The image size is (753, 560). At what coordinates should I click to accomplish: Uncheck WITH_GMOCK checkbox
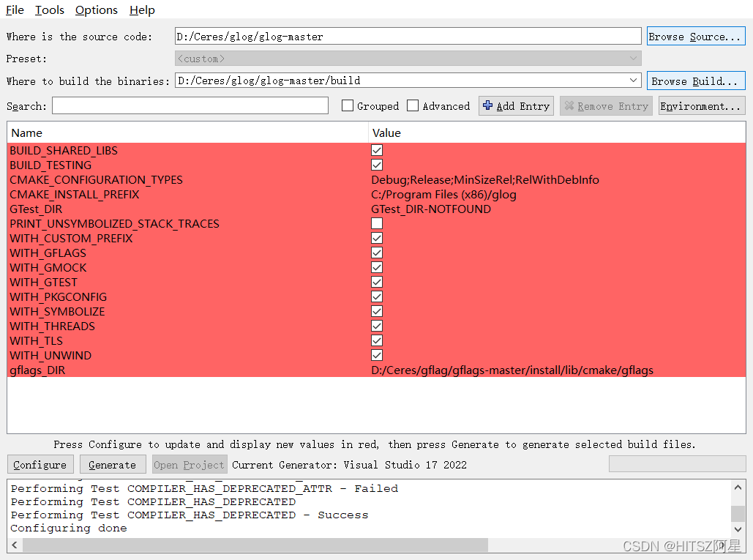coord(377,267)
